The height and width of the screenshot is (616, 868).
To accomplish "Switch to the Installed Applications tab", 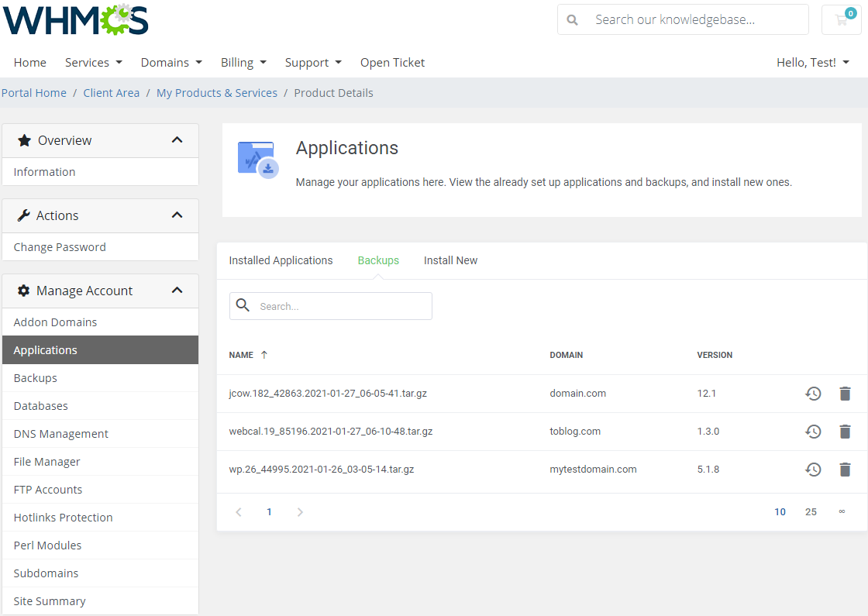I will pos(281,260).
